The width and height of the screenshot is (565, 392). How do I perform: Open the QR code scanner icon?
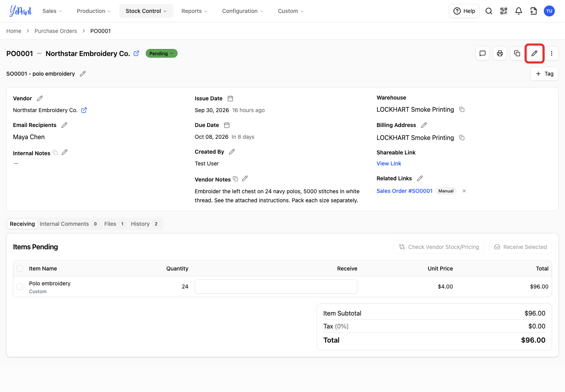coord(504,11)
